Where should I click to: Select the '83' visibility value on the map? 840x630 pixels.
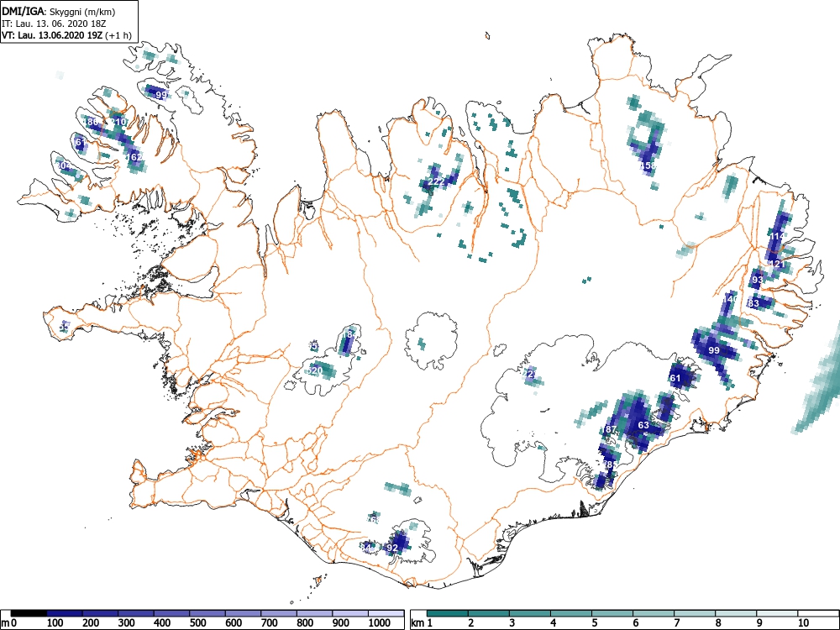click(753, 304)
